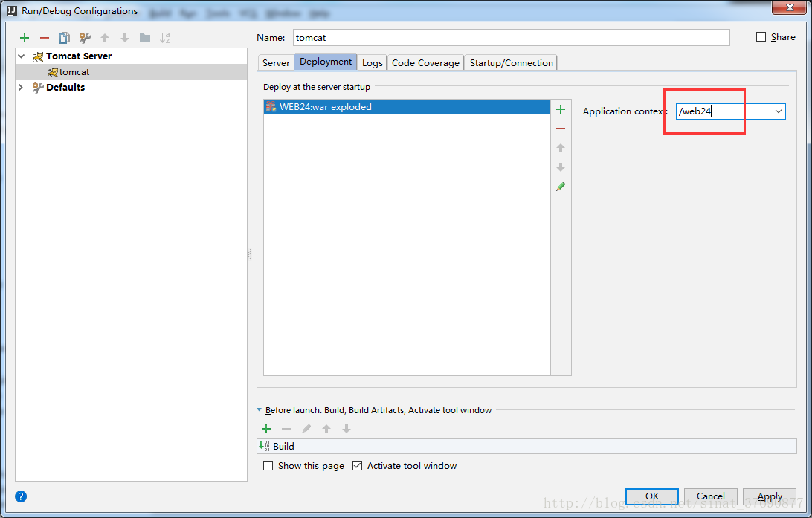This screenshot has width=812, height=518.
Task: Add a new run configuration
Action: 25,38
